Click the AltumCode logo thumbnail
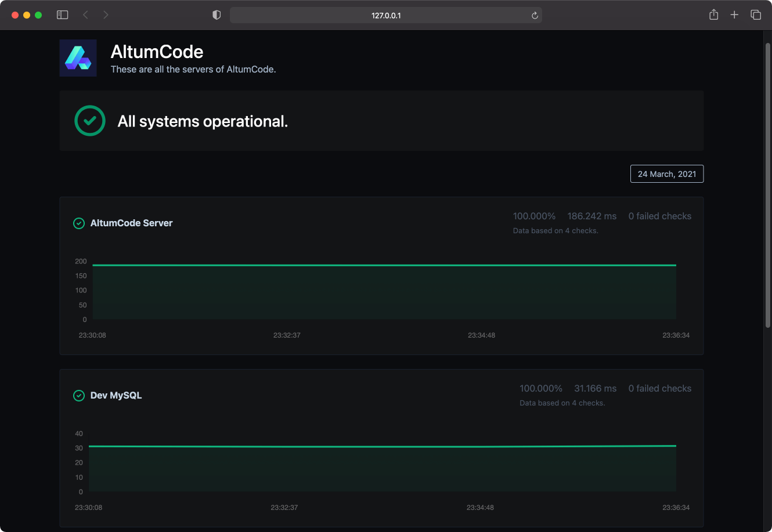This screenshot has height=532, width=772. pyautogui.click(x=78, y=58)
